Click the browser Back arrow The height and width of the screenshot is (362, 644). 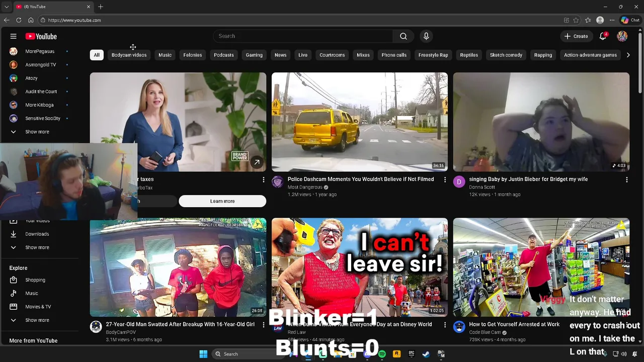[7, 20]
